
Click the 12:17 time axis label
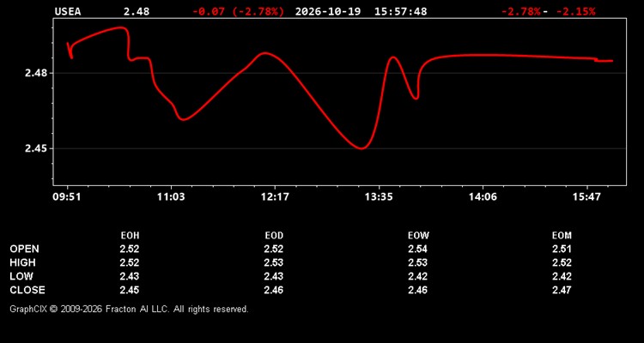[275, 197]
